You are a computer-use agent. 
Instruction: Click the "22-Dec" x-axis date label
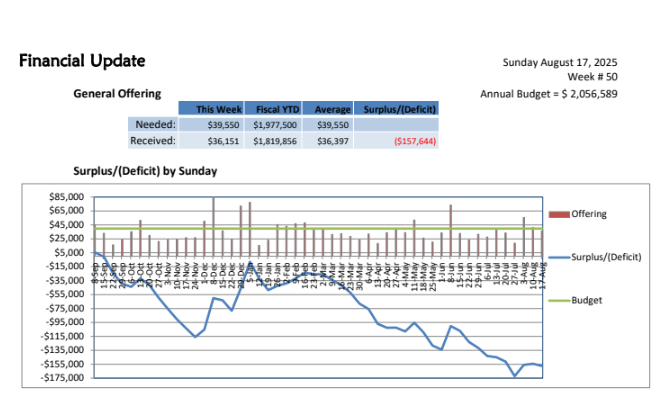(x=232, y=276)
